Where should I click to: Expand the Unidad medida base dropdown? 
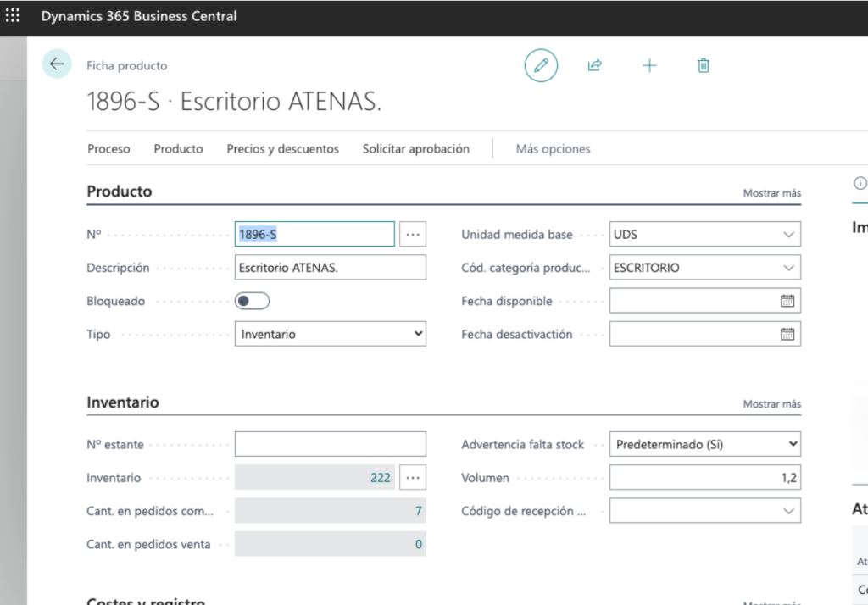[788, 235]
